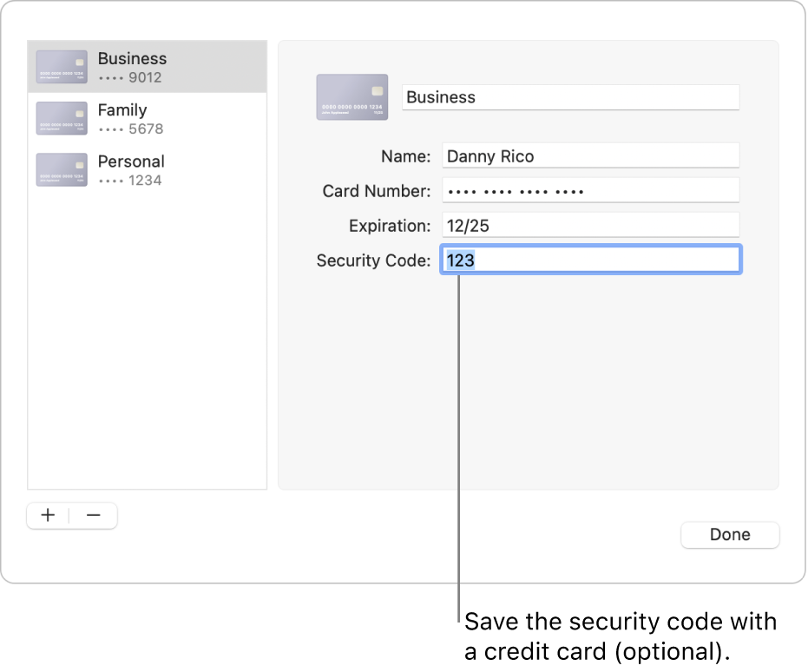
Task: Click the Card Number field
Action: tap(590, 190)
